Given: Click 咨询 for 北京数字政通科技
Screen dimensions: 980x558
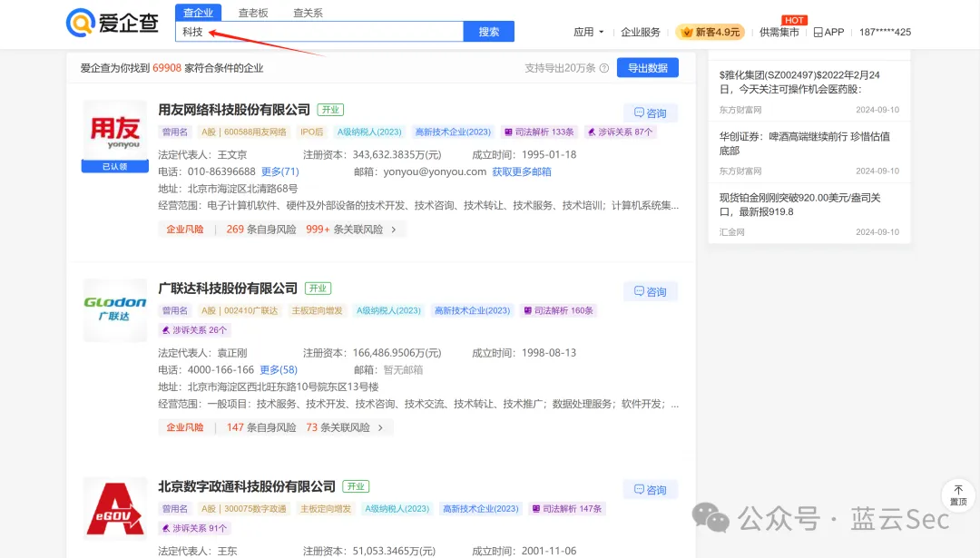Looking at the screenshot, I should click(x=651, y=490).
